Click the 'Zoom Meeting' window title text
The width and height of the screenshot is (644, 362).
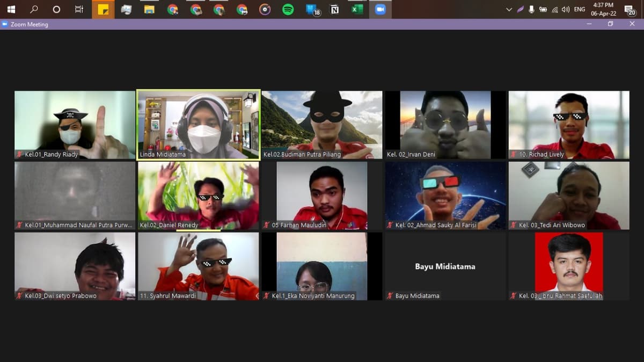[x=29, y=24]
